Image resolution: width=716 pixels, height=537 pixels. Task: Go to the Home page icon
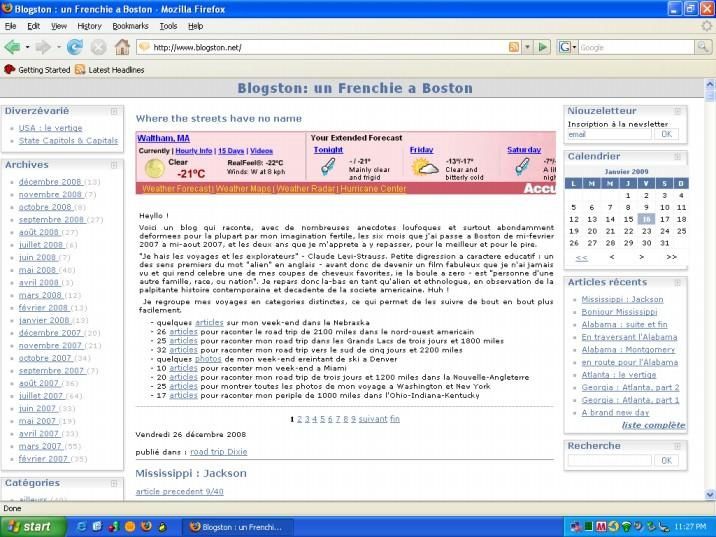coord(121,47)
